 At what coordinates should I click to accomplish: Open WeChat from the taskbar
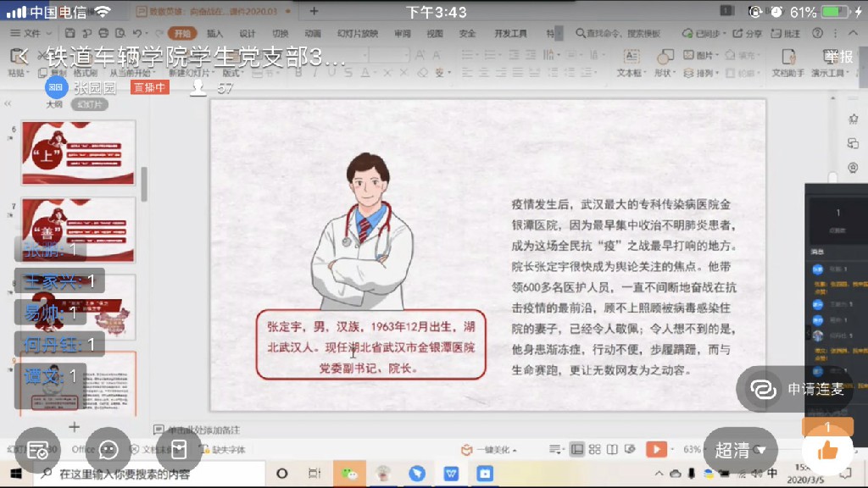tap(348, 474)
